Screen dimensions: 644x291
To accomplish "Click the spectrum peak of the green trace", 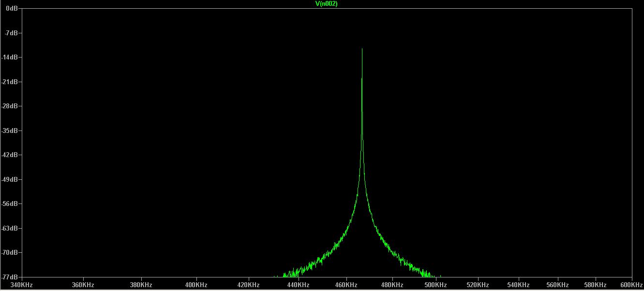I will pos(362,49).
